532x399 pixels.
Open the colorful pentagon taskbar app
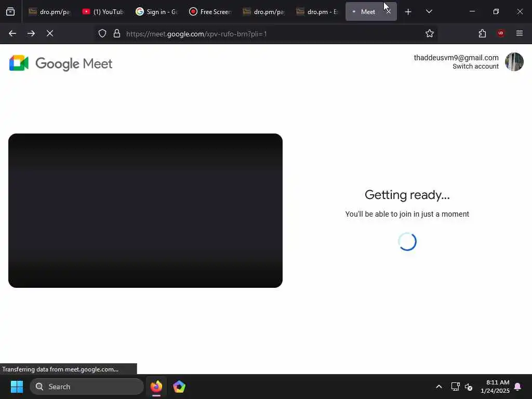(x=179, y=387)
